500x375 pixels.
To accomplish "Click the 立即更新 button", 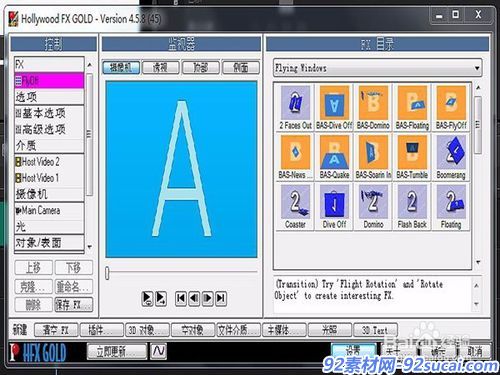I will (x=117, y=351).
